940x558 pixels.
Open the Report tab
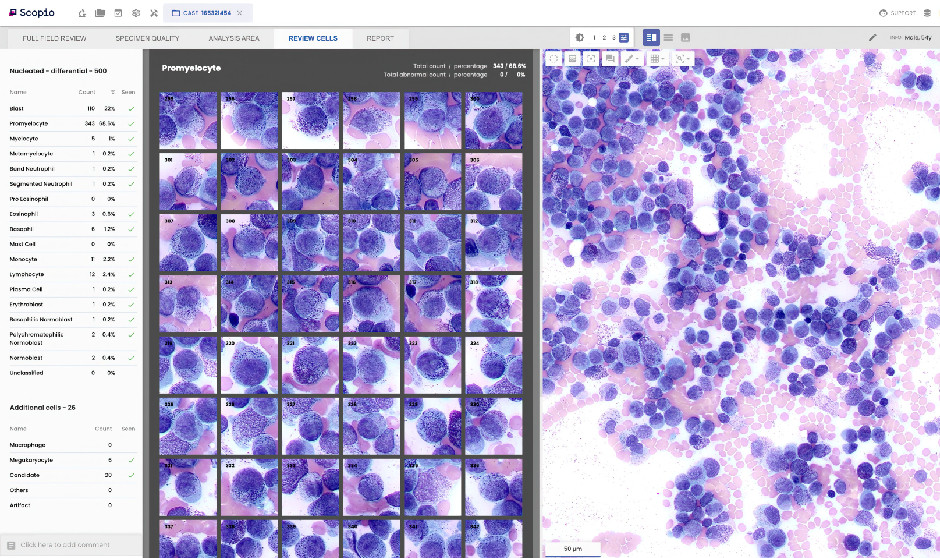379,38
